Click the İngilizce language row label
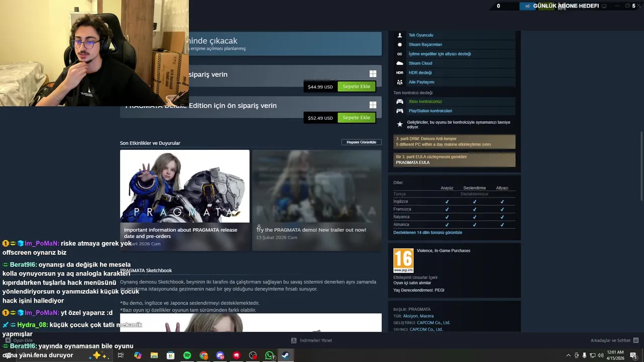Screen dimensions: 644x362 [x=400, y=202]
